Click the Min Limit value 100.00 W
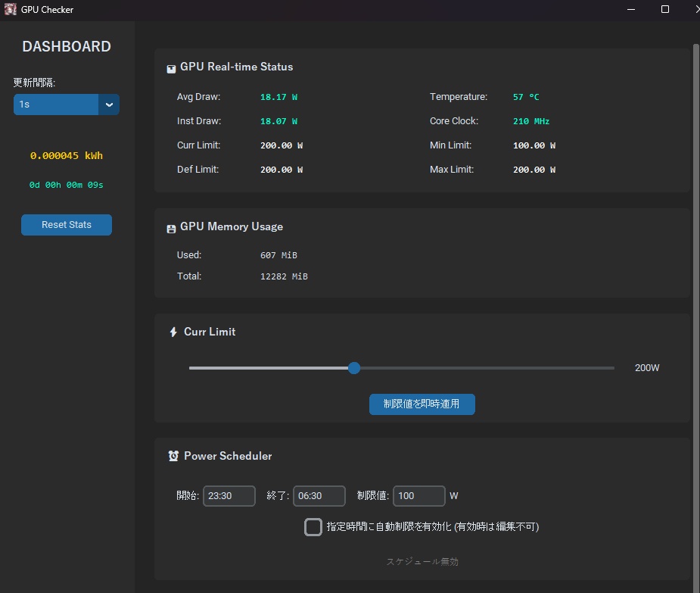The height and width of the screenshot is (593, 700). click(x=534, y=145)
